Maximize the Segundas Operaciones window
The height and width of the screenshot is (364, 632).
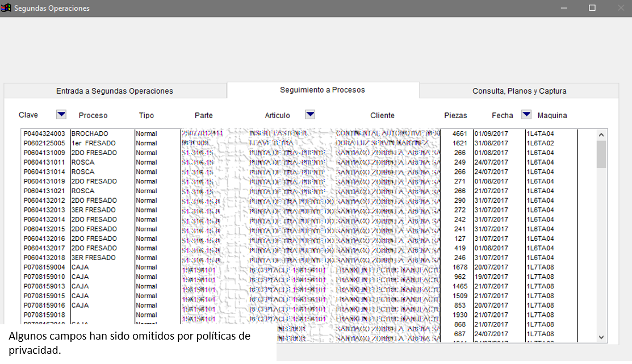click(x=592, y=8)
